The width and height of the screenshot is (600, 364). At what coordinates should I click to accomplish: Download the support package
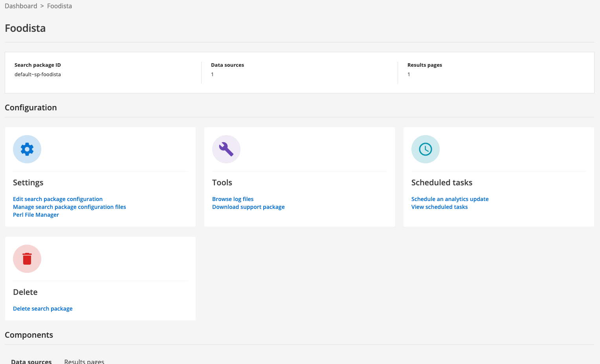click(x=248, y=207)
